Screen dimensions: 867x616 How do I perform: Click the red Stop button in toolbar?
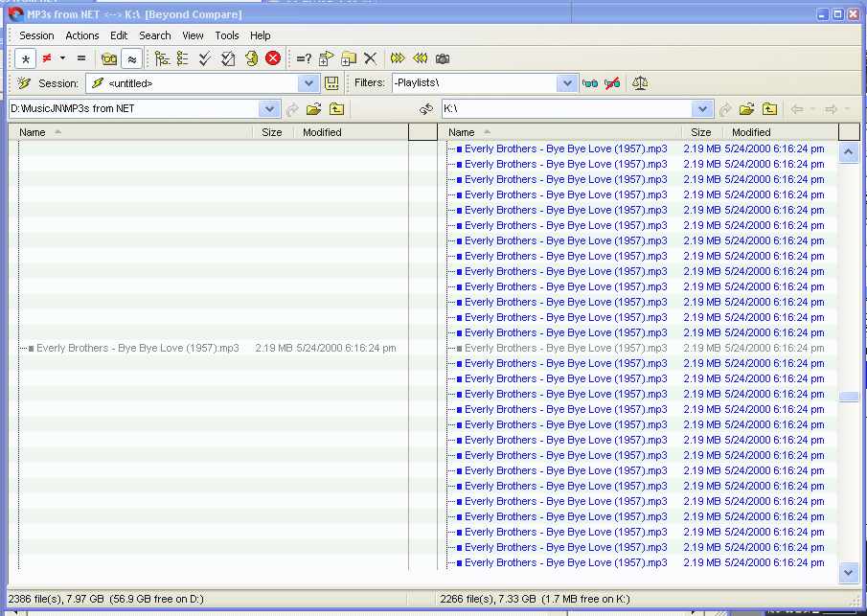tap(273, 58)
